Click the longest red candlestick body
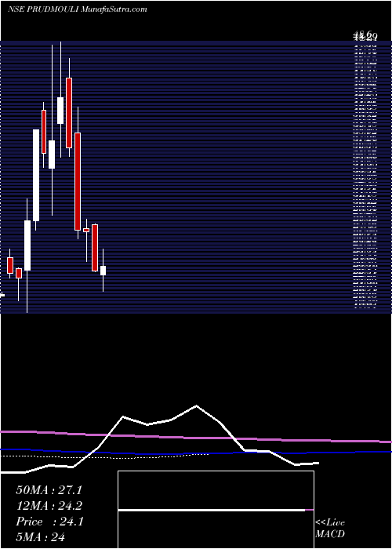The image size is (392, 549). 78,181
